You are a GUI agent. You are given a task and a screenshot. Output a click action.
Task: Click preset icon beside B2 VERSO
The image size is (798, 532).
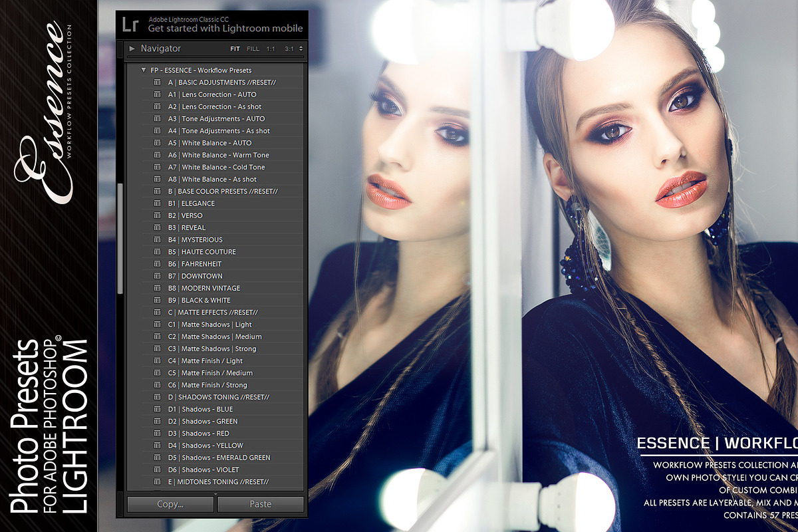[x=158, y=215]
